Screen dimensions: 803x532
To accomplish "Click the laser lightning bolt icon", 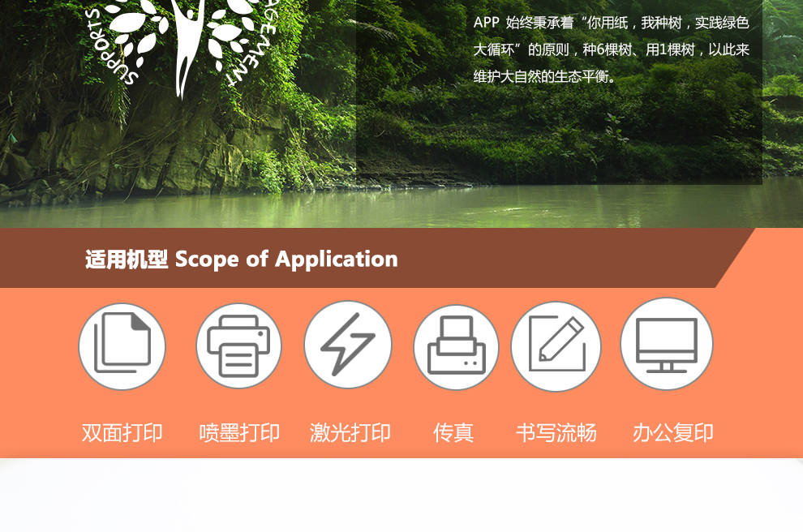I will pos(348,345).
